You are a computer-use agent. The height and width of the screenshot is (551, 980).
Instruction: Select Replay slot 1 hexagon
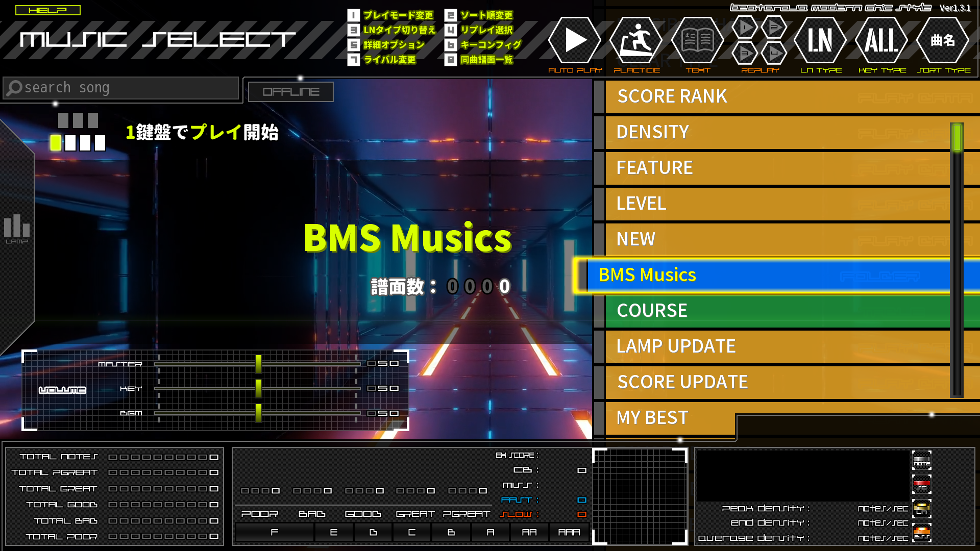pos(745,27)
